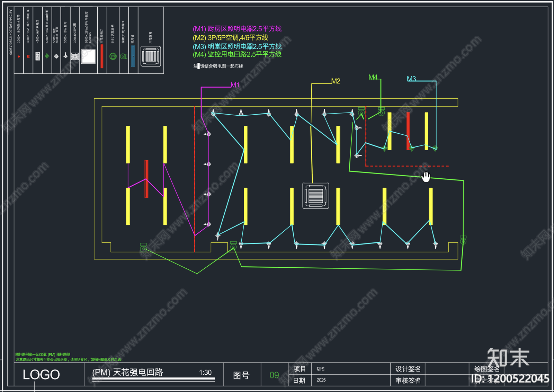Click the '日期' title block label

click(299, 381)
